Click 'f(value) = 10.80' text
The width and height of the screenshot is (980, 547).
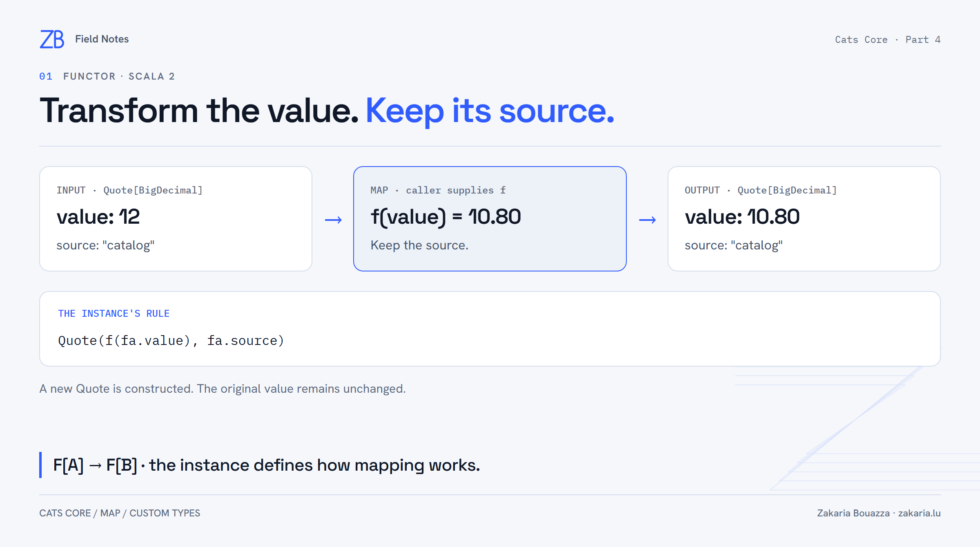(446, 217)
